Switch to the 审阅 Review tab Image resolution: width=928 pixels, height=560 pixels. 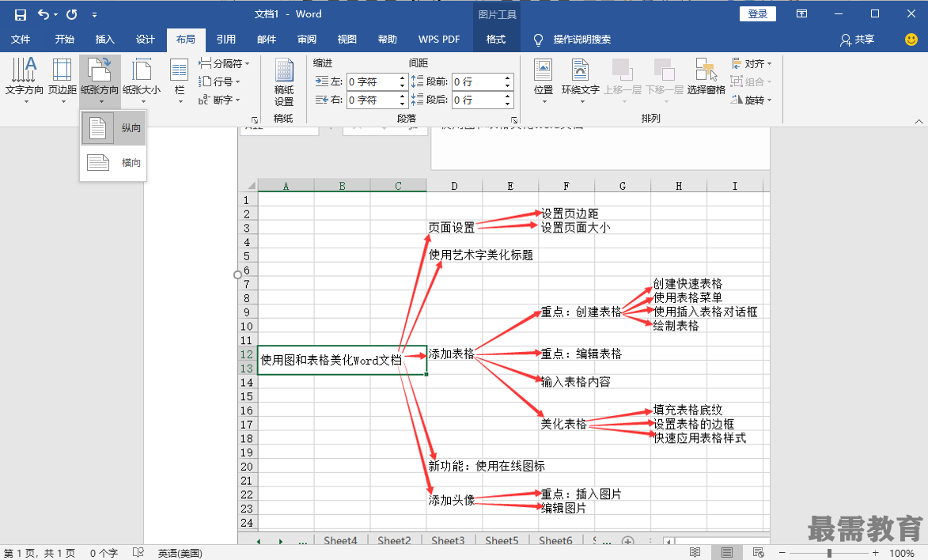(x=307, y=39)
